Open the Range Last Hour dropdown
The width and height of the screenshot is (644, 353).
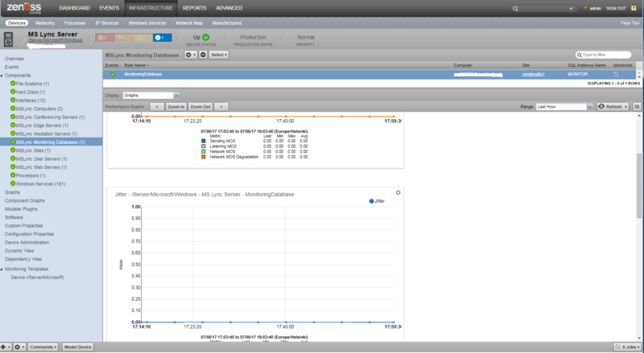click(589, 107)
